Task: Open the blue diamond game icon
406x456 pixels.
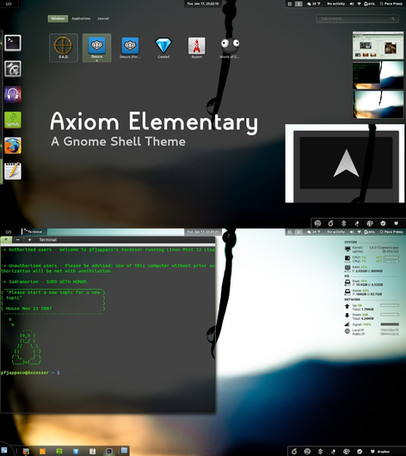Action: [x=163, y=47]
